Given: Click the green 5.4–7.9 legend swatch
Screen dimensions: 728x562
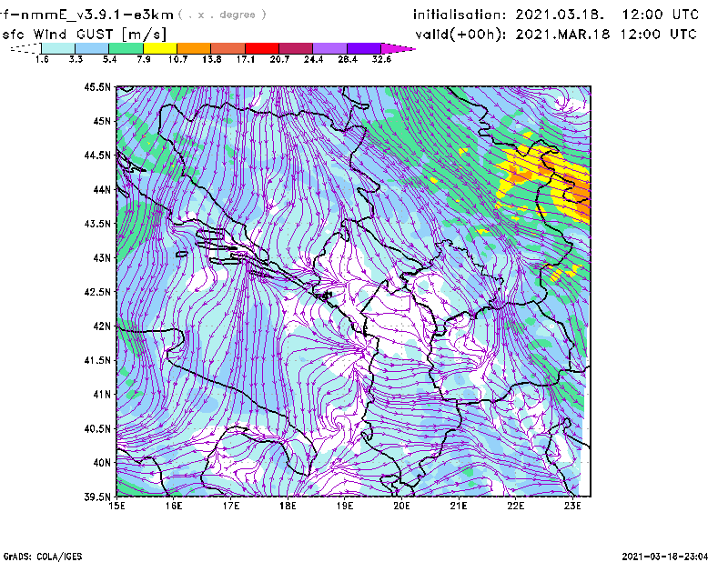Looking at the screenshot, I should [x=126, y=48].
